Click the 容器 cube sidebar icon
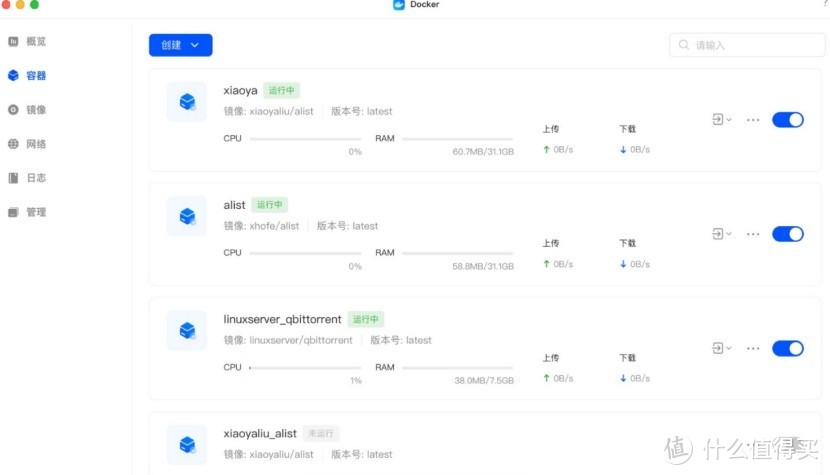Viewport: 830px width, 475px height. click(13, 75)
